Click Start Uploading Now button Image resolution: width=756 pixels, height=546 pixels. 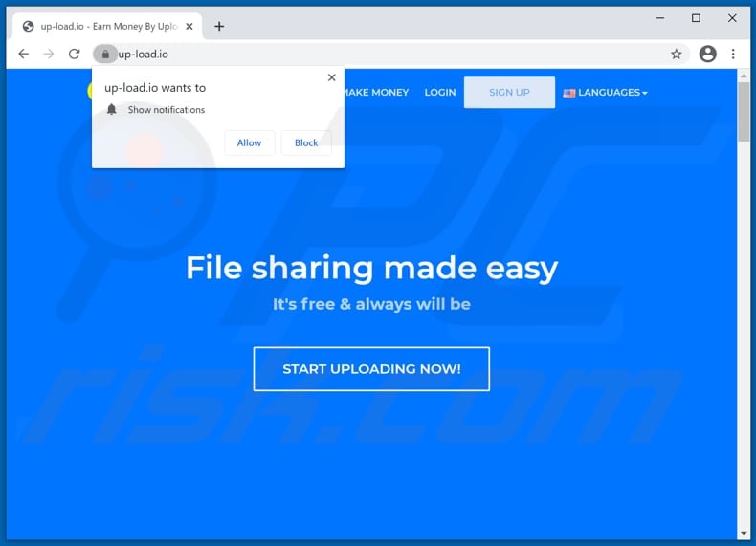[x=371, y=369]
